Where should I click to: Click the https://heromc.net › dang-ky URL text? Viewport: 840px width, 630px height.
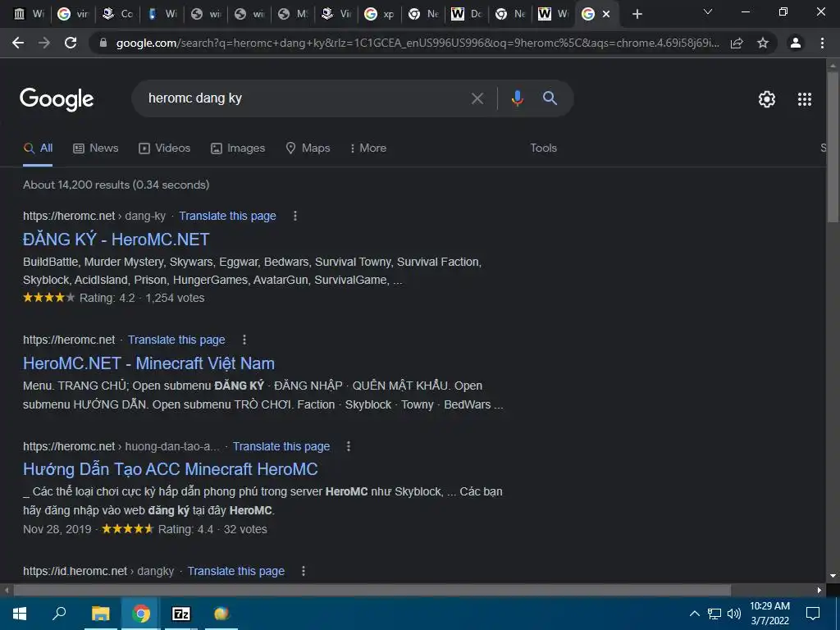[x=94, y=216]
